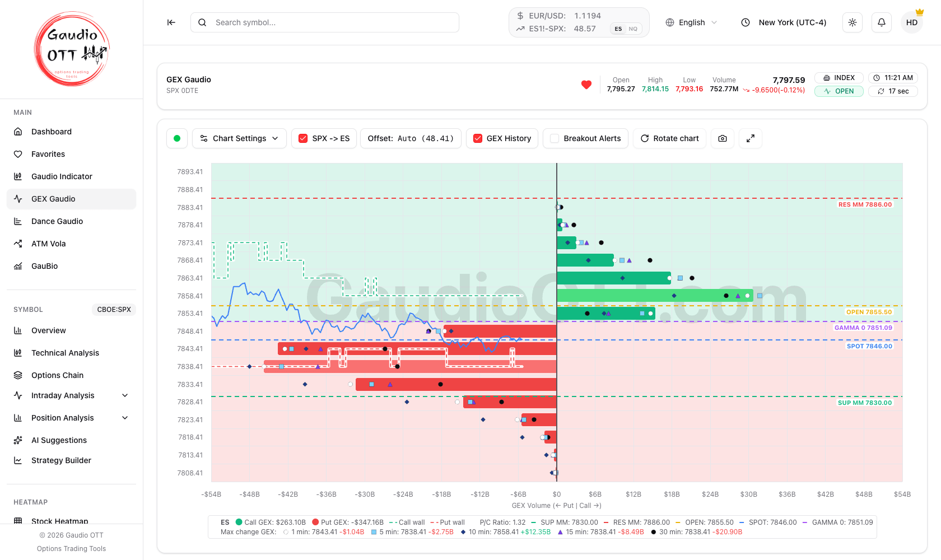Open Strategy Builder page
Image resolution: width=941 pixels, height=560 pixels.
click(71, 460)
